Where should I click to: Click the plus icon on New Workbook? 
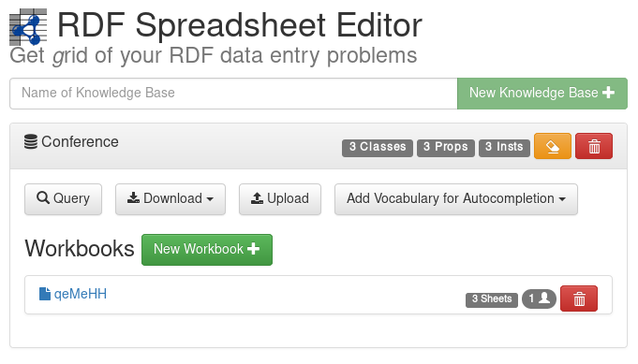253,249
